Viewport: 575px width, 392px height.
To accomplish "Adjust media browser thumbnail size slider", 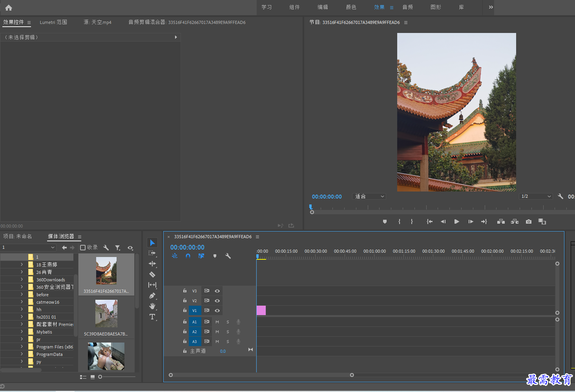I will point(100,377).
